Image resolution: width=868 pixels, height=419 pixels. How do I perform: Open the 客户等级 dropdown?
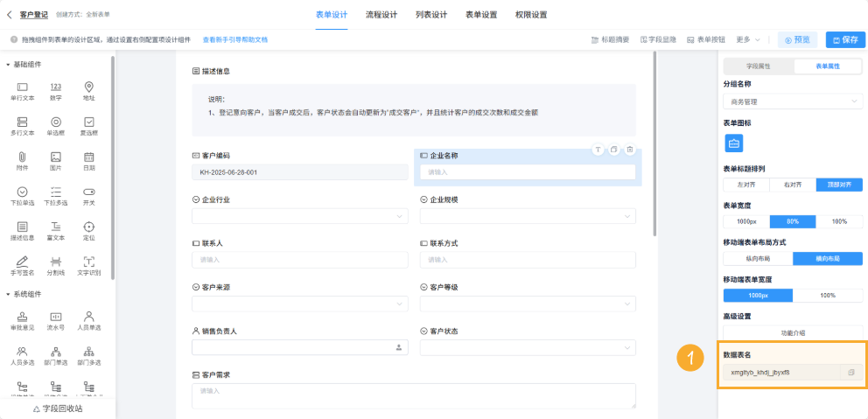[528, 304]
